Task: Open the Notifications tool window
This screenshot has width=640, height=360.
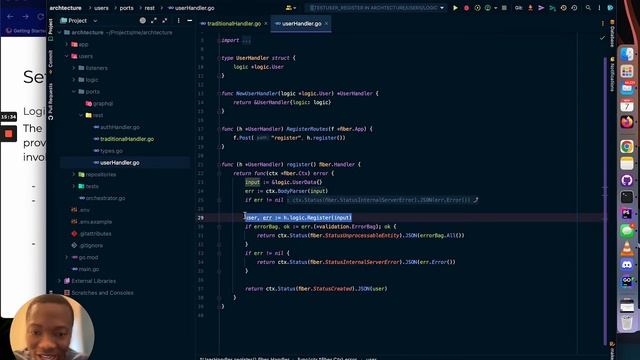Action: (611, 74)
